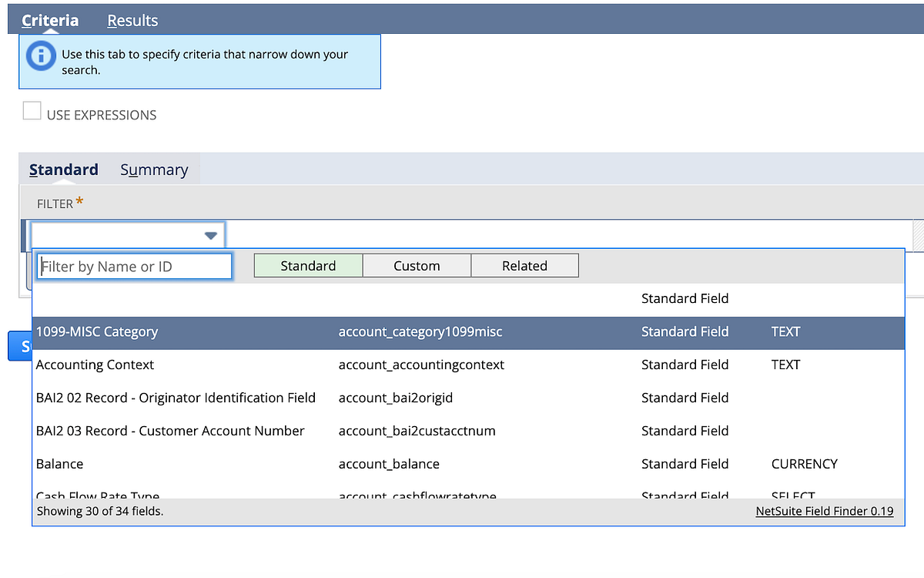924x578 pixels.
Task: Toggle the Custom field type filter
Action: 416,265
